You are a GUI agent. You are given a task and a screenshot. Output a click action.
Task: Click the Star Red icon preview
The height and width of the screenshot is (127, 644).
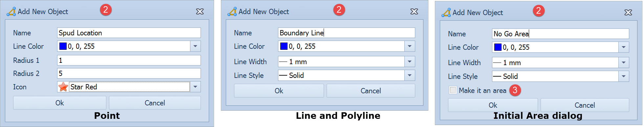point(63,87)
